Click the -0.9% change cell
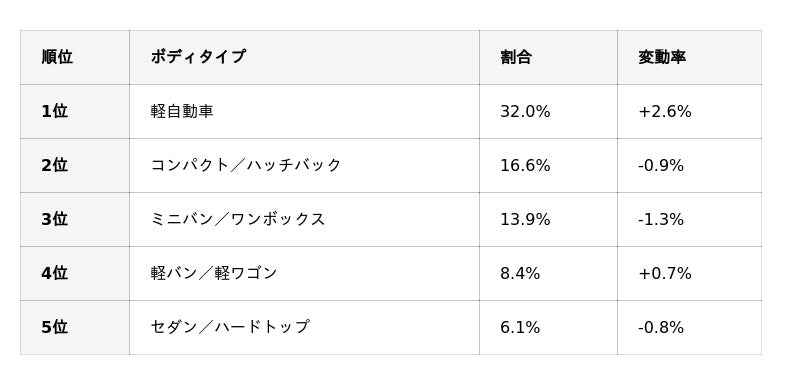Screen dimensions: 800x385 coord(689,165)
